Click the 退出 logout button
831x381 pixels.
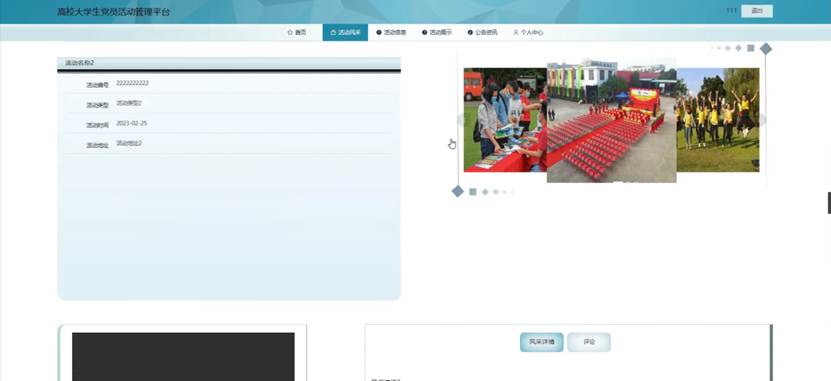[x=757, y=11]
